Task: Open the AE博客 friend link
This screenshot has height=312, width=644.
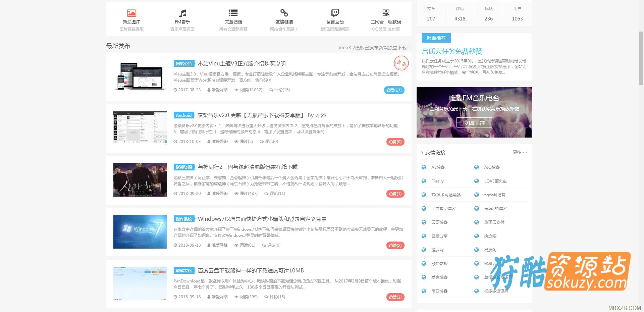Action: pos(438,167)
